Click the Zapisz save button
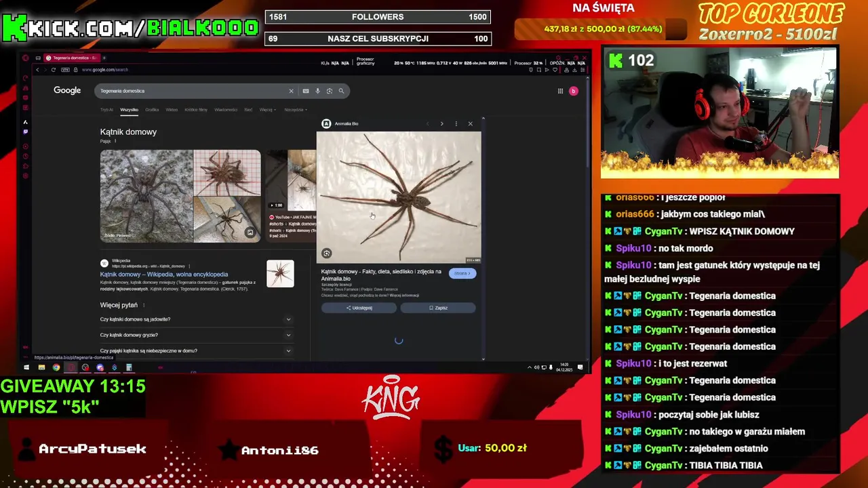The width and height of the screenshot is (868, 488). point(438,308)
